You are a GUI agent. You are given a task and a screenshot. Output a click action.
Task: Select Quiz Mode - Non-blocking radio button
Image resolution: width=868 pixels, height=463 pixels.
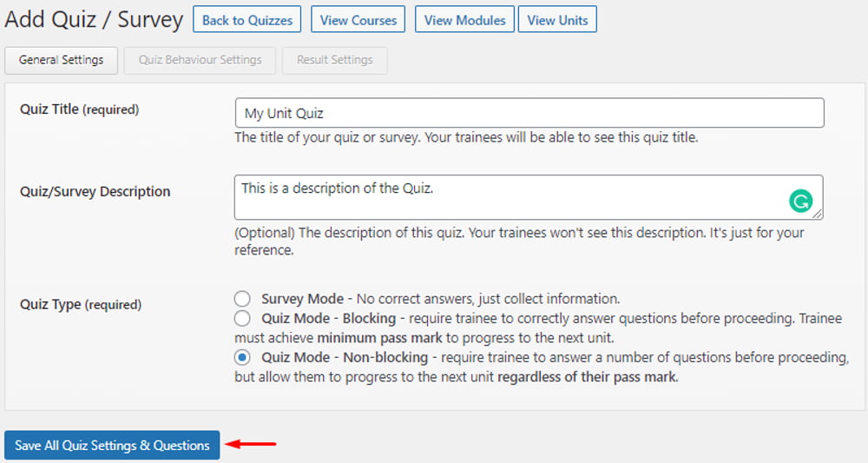[x=242, y=357]
